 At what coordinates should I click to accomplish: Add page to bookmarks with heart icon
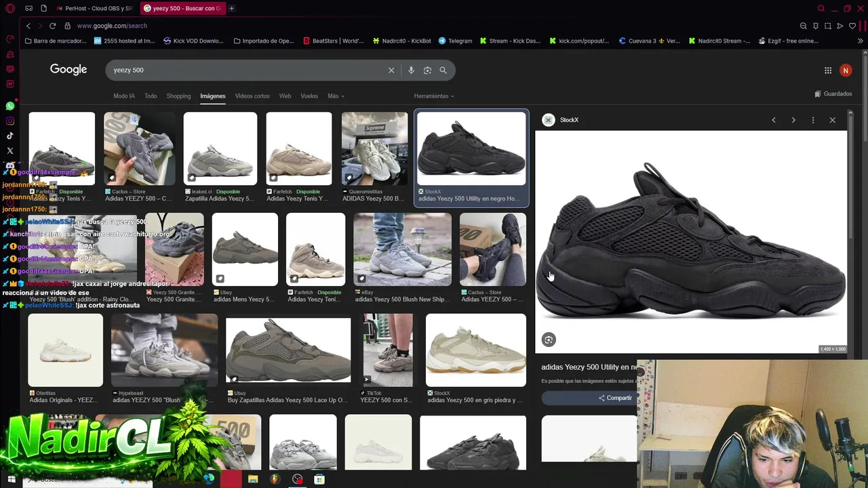pyautogui.click(x=852, y=26)
